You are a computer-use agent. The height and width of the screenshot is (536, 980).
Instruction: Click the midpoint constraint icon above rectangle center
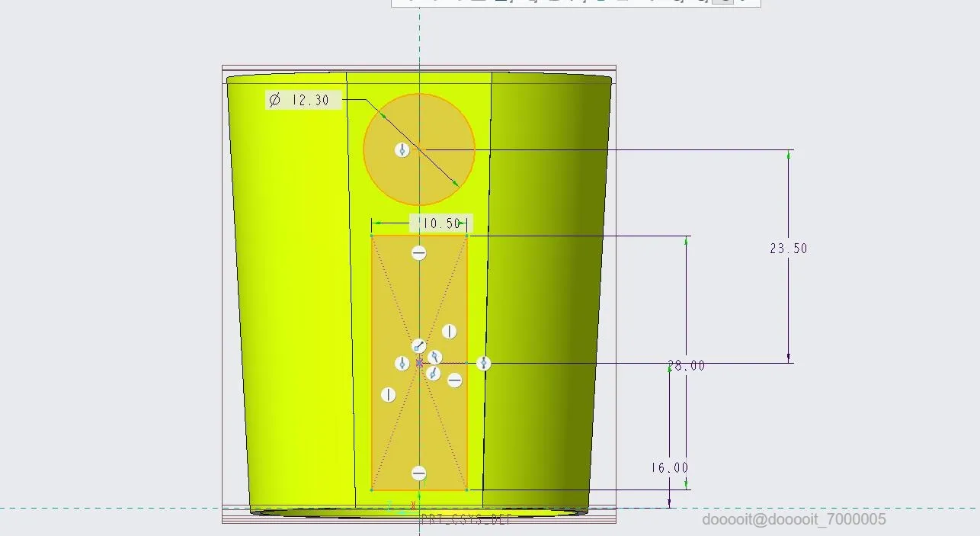pyautogui.click(x=418, y=347)
